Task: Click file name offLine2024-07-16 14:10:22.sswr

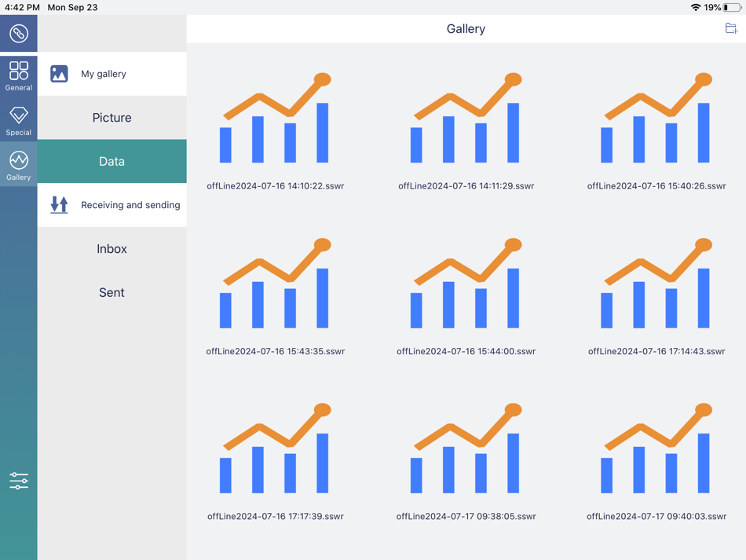Action: (276, 186)
